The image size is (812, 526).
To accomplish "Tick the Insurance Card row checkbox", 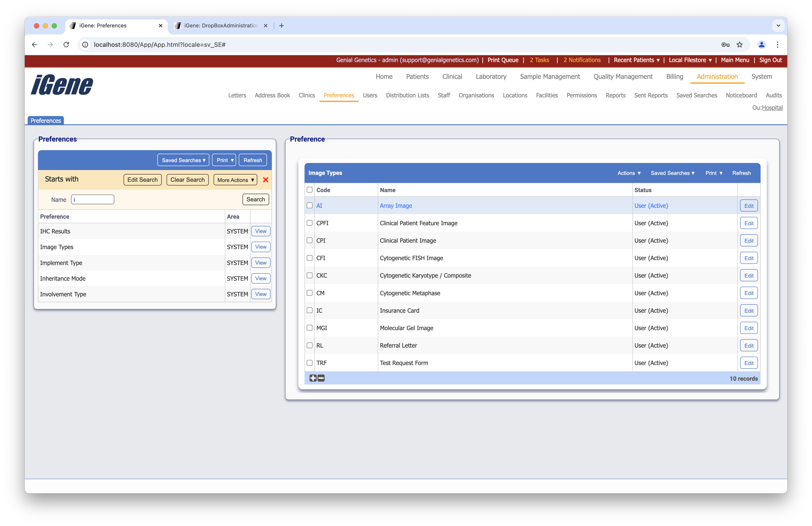I will click(x=309, y=310).
